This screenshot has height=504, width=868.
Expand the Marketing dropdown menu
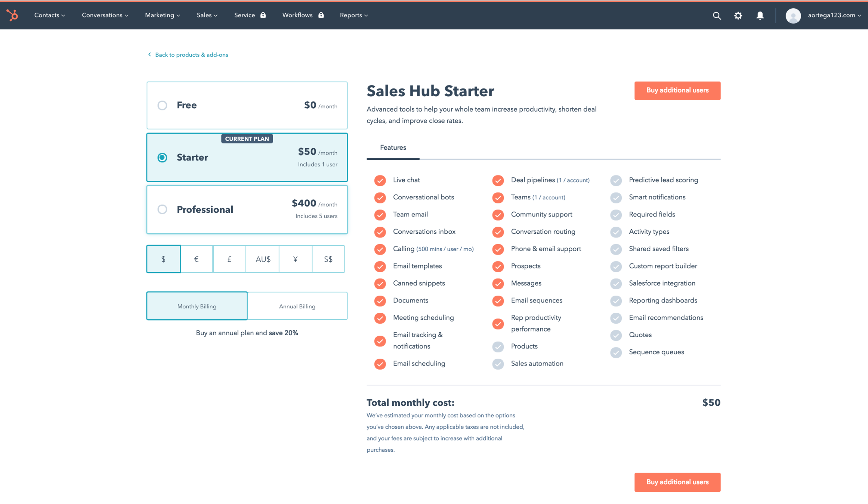[x=162, y=15]
